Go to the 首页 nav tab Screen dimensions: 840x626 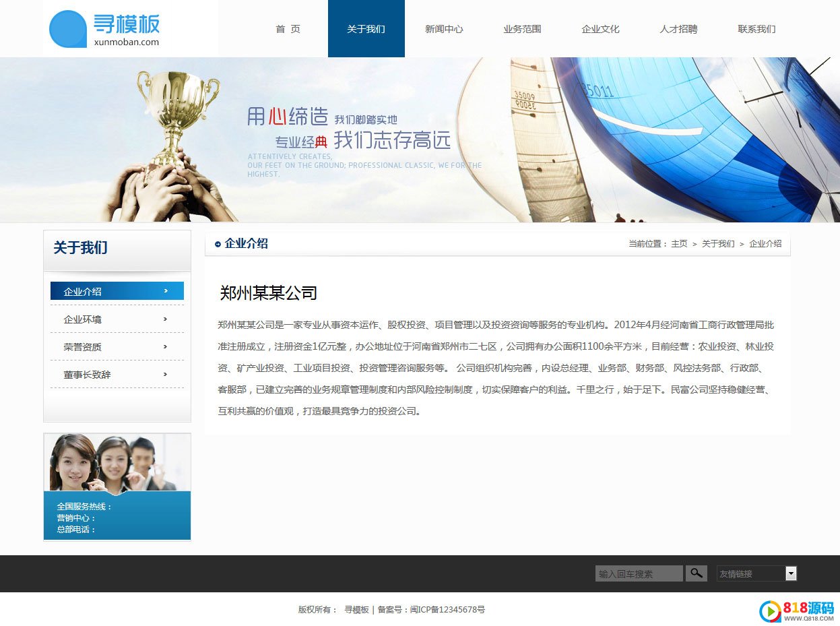[288, 29]
